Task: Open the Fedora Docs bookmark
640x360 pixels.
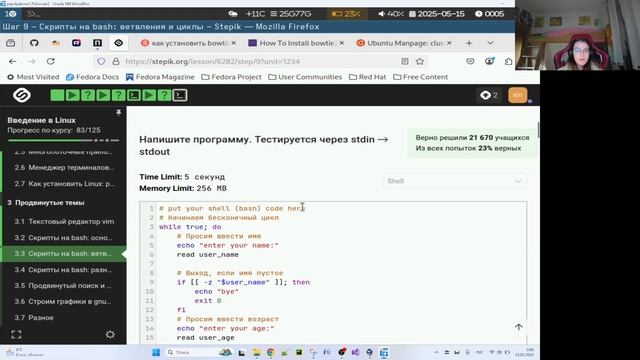Action: pos(93,77)
